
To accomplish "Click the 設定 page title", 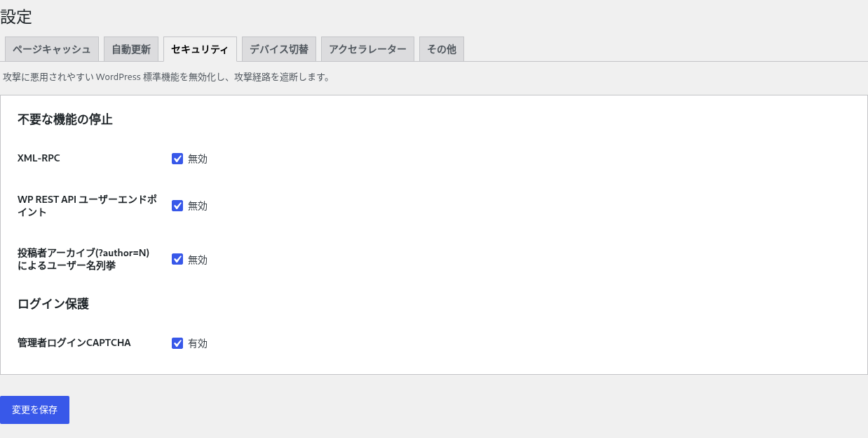I will [x=16, y=17].
